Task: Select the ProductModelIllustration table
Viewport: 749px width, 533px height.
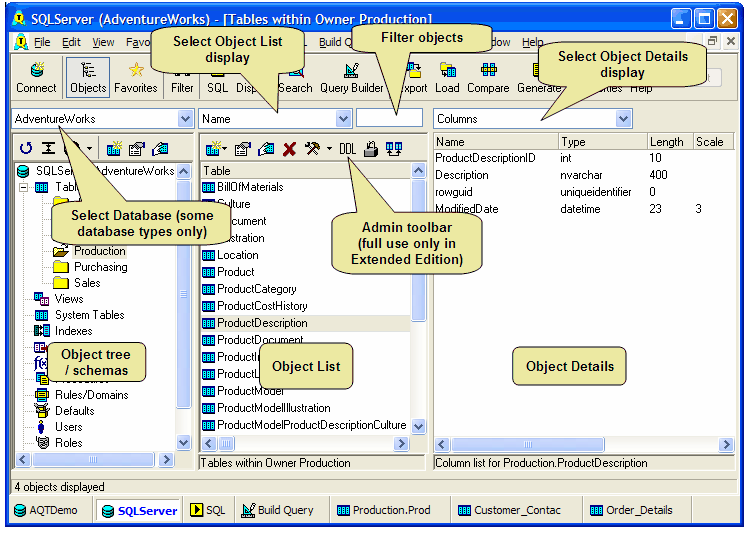Action: click(274, 408)
